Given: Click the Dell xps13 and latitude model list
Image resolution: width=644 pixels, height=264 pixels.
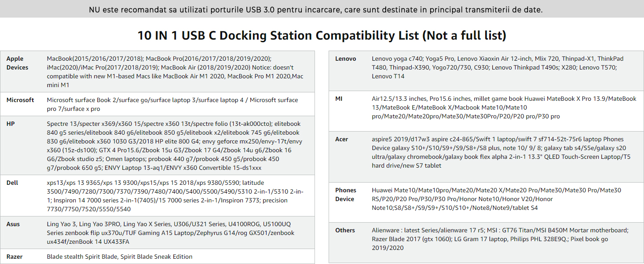Looking at the screenshot, I should (x=175, y=196).
